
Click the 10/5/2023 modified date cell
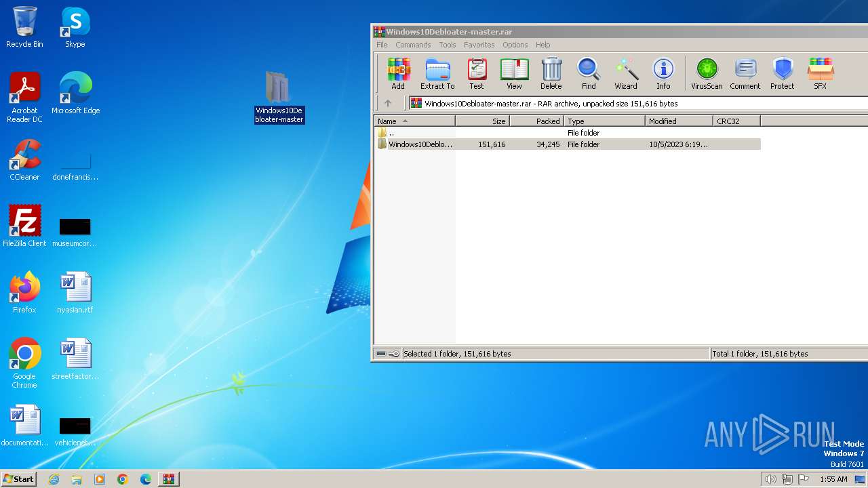[679, 144]
